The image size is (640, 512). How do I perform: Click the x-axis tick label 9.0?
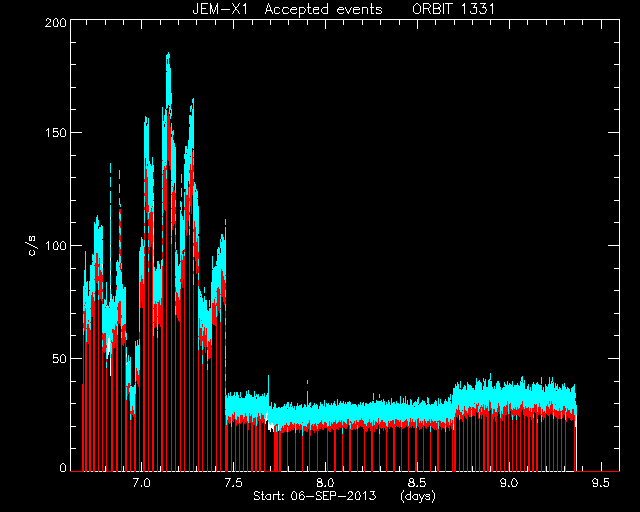509,483
